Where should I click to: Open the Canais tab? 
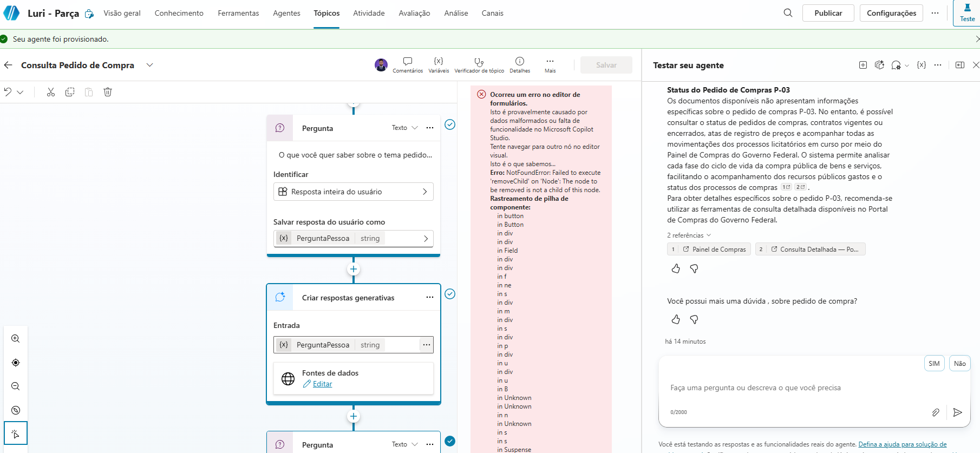pyautogui.click(x=493, y=13)
